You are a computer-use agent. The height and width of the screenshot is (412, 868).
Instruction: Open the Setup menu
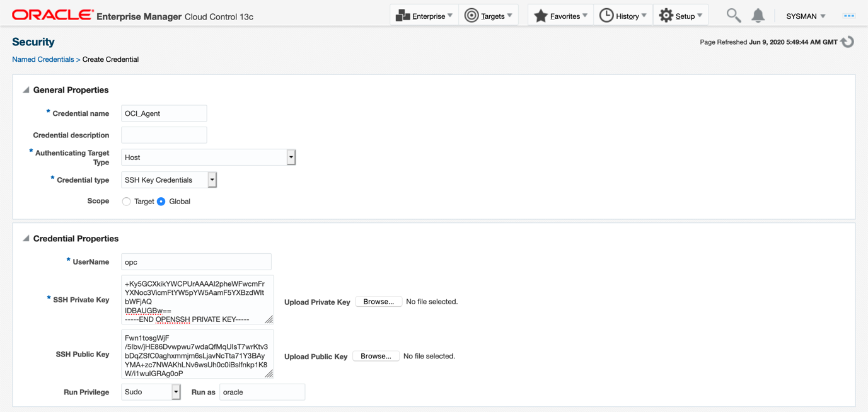(681, 16)
